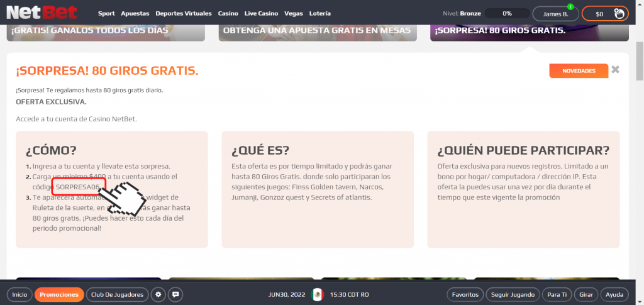
Task: Click the green notification badge on James B.
Action: pos(570,6)
